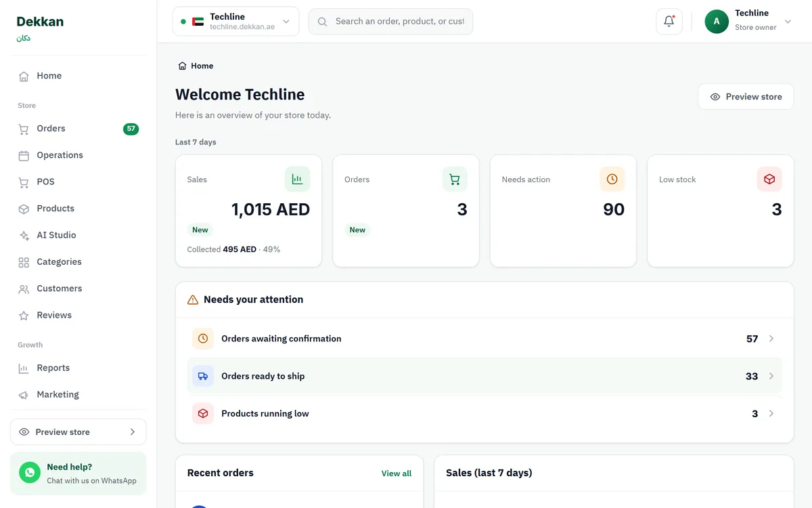Click the UAE flag icon in the store selector
The height and width of the screenshot is (508, 812).
tap(198, 22)
